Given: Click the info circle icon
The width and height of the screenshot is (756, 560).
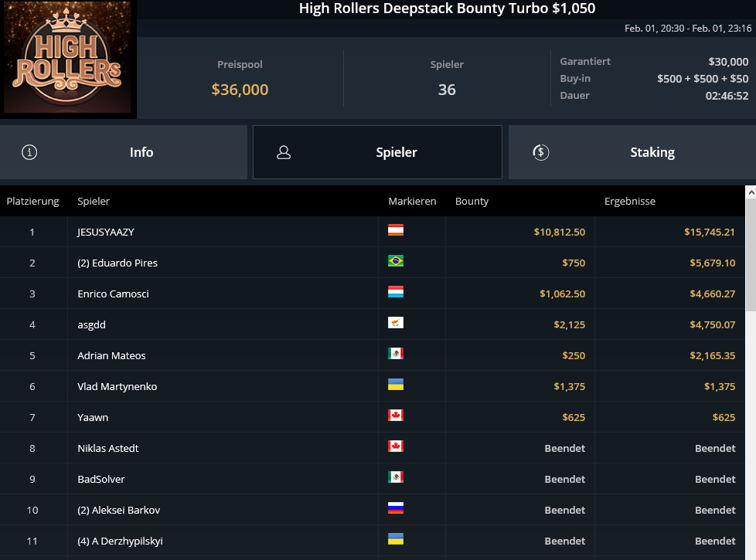Looking at the screenshot, I should (x=29, y=152).
